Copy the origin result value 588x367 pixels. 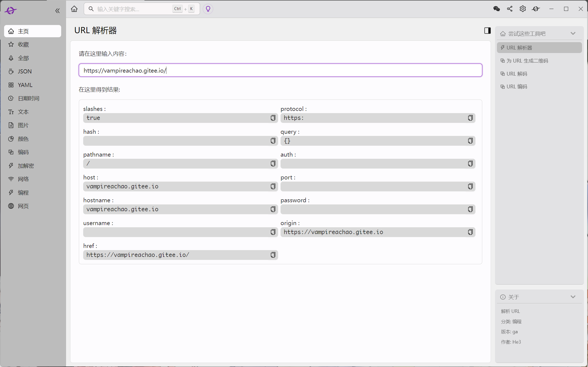[x=470, y=232]
